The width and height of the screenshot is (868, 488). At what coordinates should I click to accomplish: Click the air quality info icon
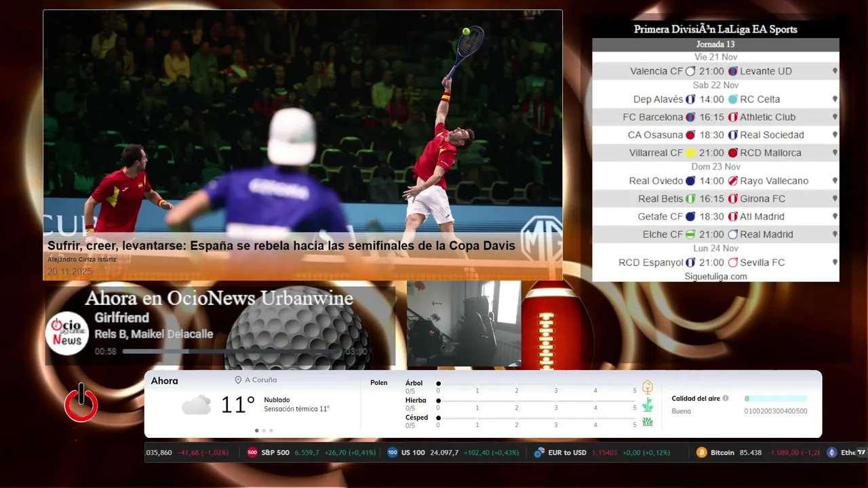click(726, 399)
